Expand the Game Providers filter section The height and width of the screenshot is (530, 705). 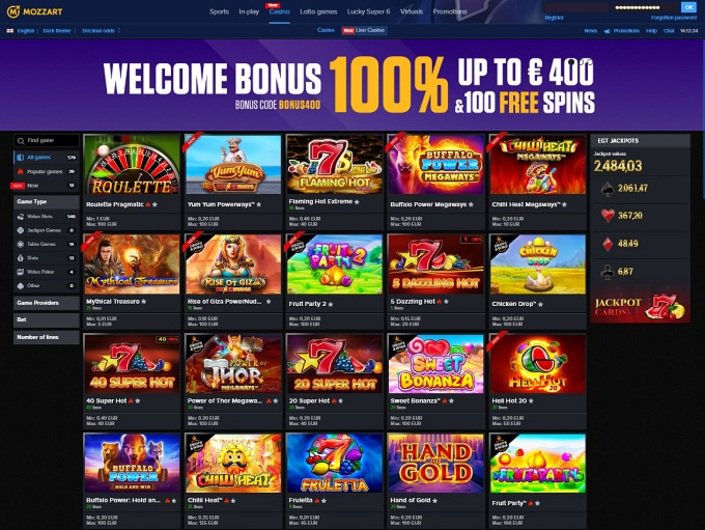point(46,303)
